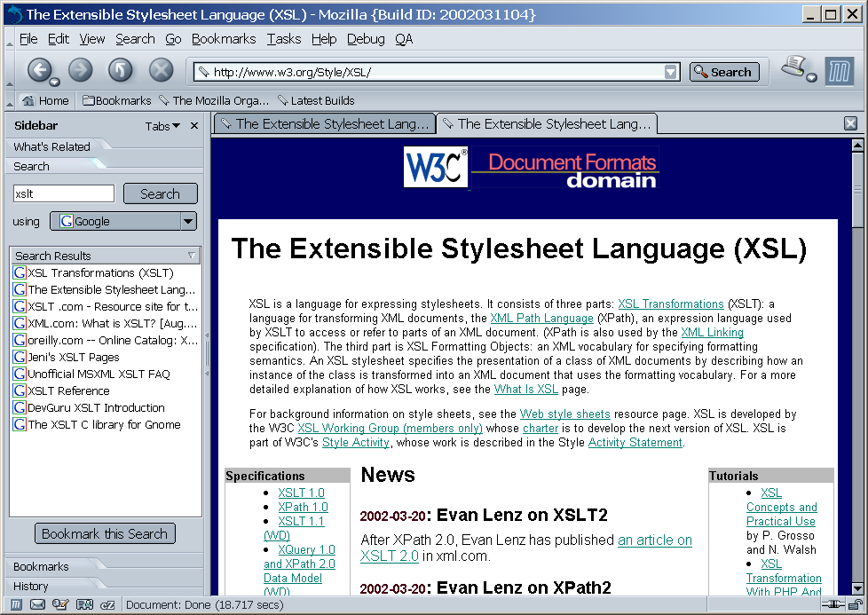Click the page scrollbar down arrow
This screenshot has height=615, width=868.
pos(857,588)
